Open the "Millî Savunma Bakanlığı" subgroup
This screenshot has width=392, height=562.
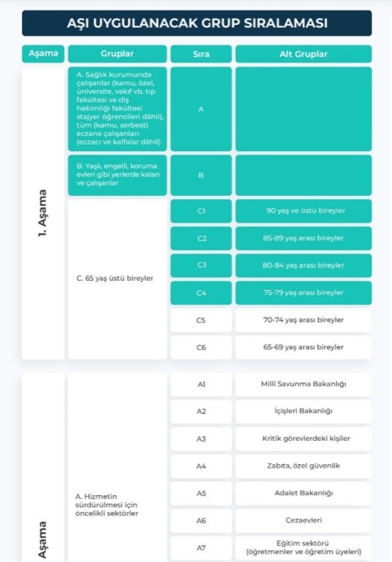click(x=303, y=384)
